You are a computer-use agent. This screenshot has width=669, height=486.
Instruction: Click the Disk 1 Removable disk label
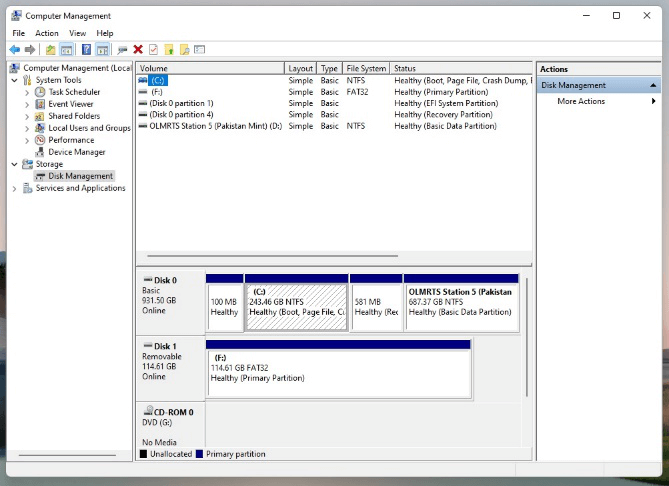[x=171, y=368]
